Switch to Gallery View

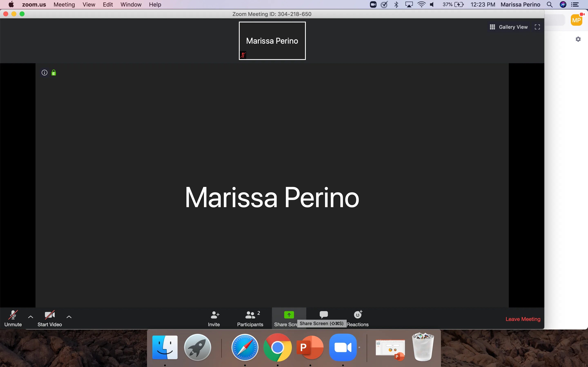coord(509,27)
